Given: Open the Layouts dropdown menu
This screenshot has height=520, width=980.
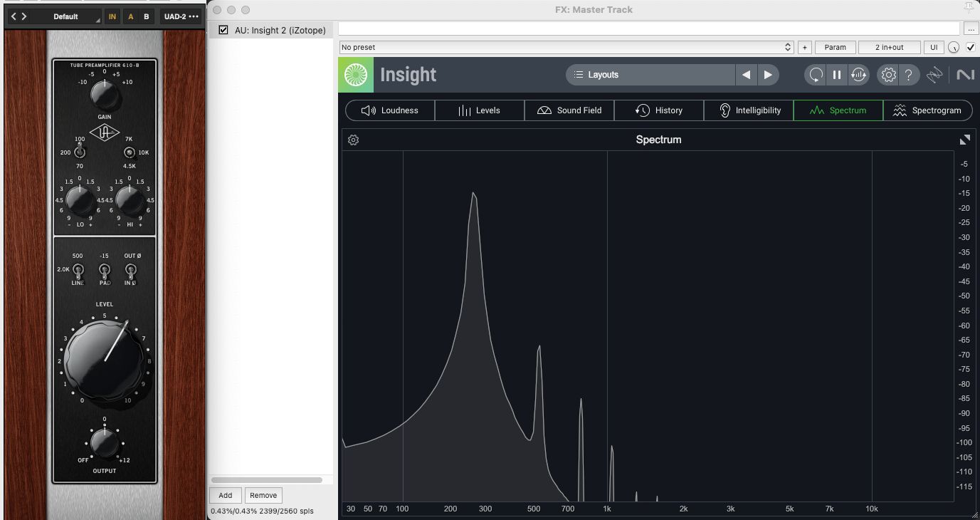Looking at the screenshot, I should coord(650,75).
